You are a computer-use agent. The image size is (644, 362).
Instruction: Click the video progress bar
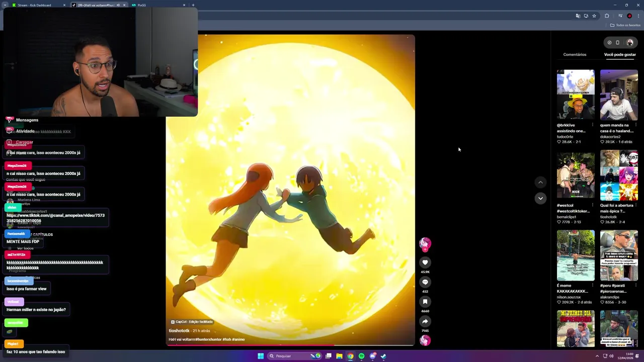(x=291, y=345)
